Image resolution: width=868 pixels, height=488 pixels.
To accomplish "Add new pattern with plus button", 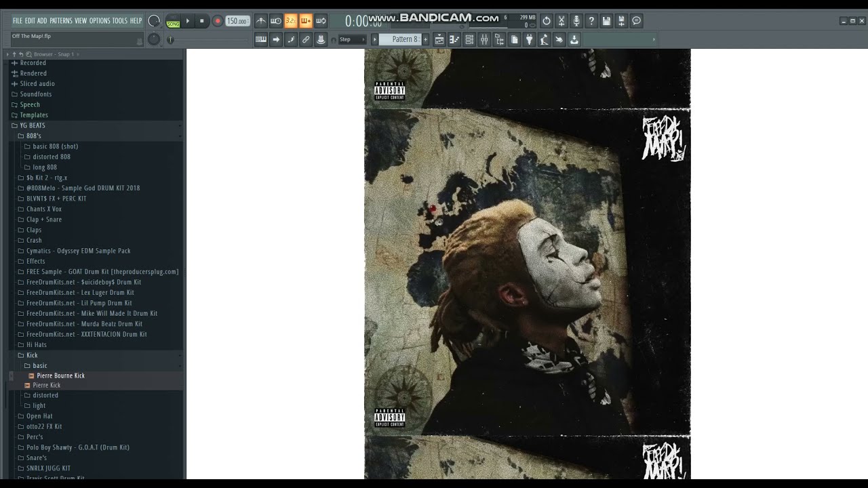I will (425, 39).
